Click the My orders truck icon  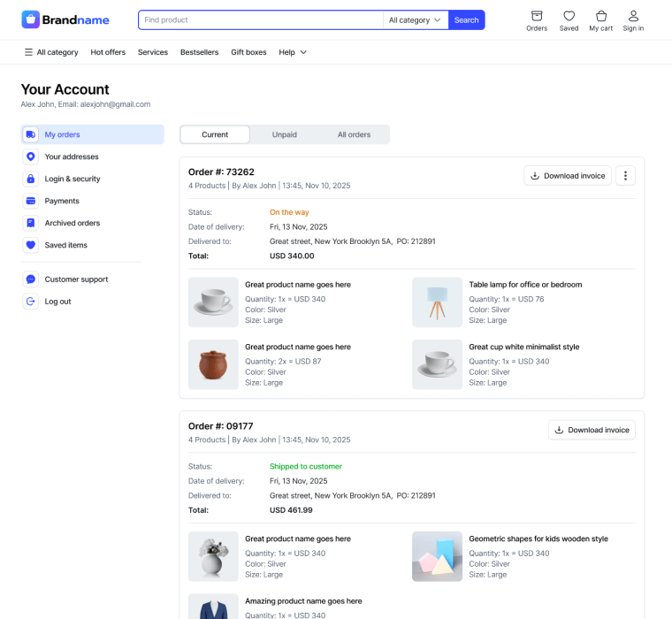coord(30,134)
